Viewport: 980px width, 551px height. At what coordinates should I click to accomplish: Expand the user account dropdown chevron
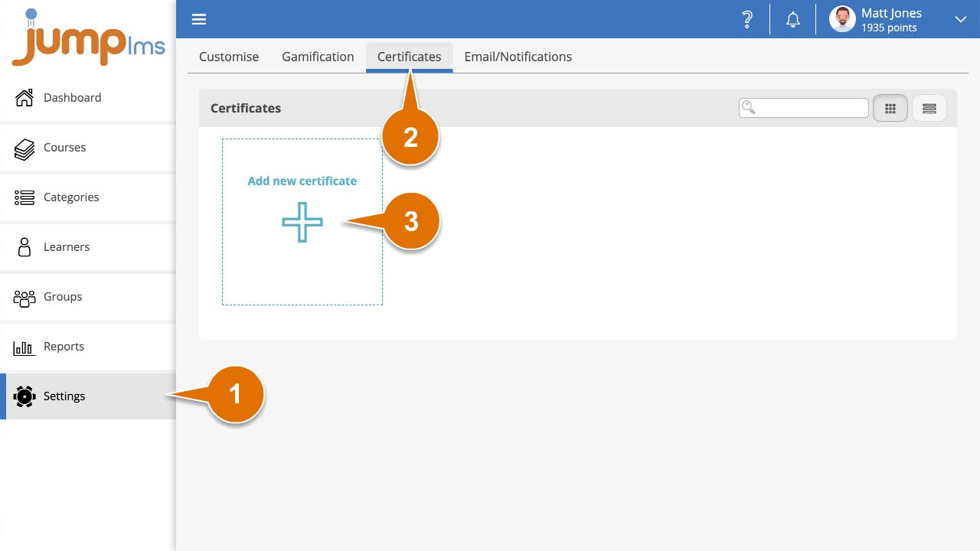point(961,20)
